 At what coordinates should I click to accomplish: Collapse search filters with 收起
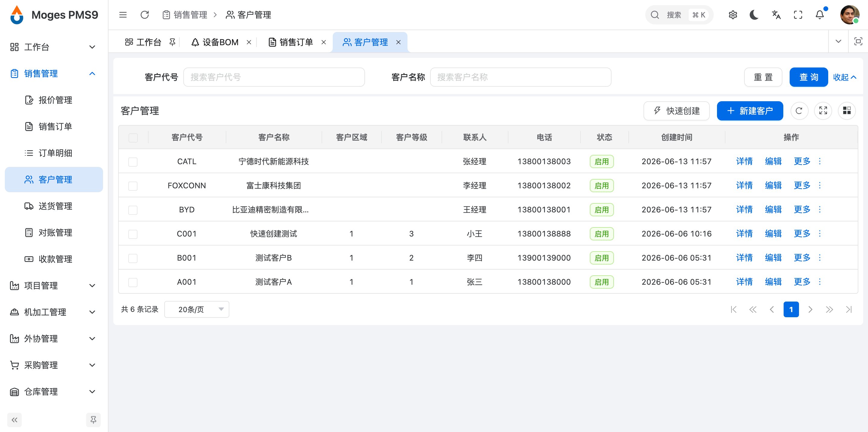[845, 77]
